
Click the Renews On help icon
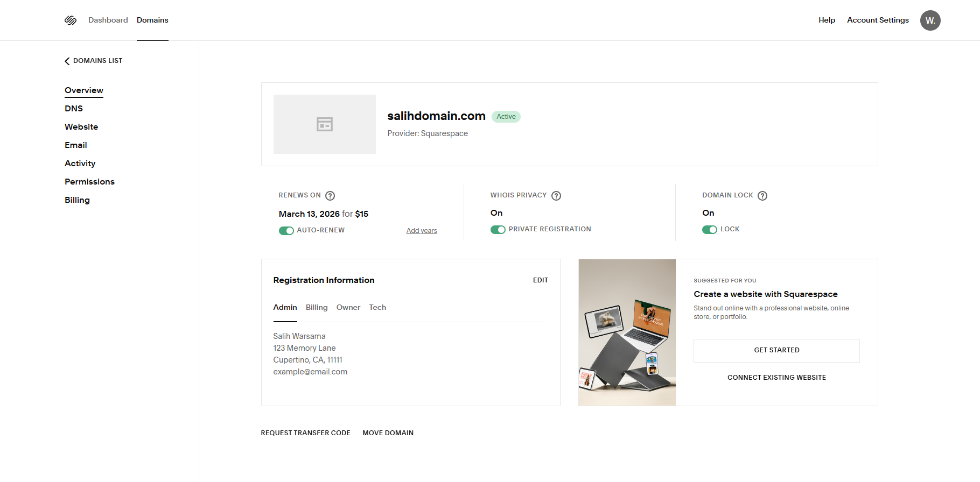click(330, 196)
